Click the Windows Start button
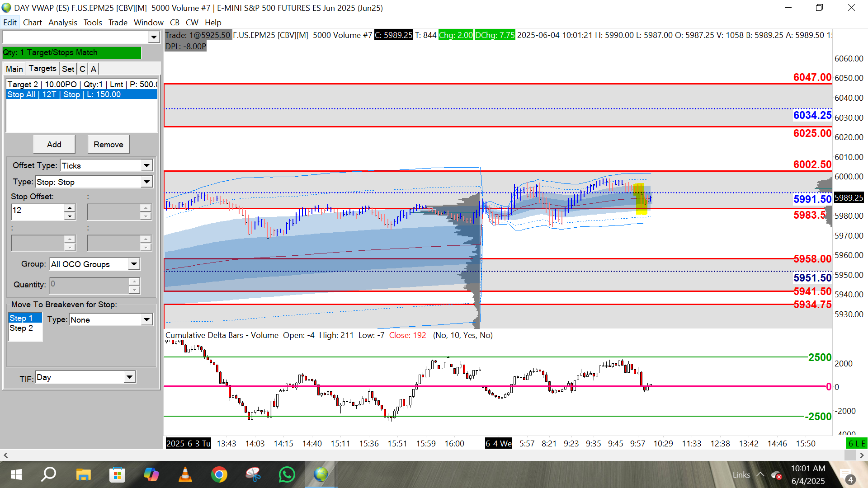Screen dimensions: 868x488 [x=16, y=474]
